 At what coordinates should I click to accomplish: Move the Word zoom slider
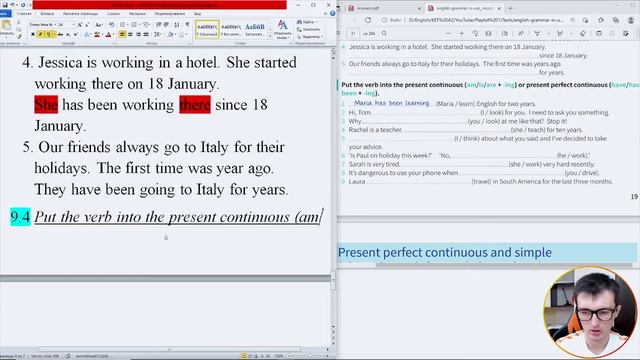309,356
